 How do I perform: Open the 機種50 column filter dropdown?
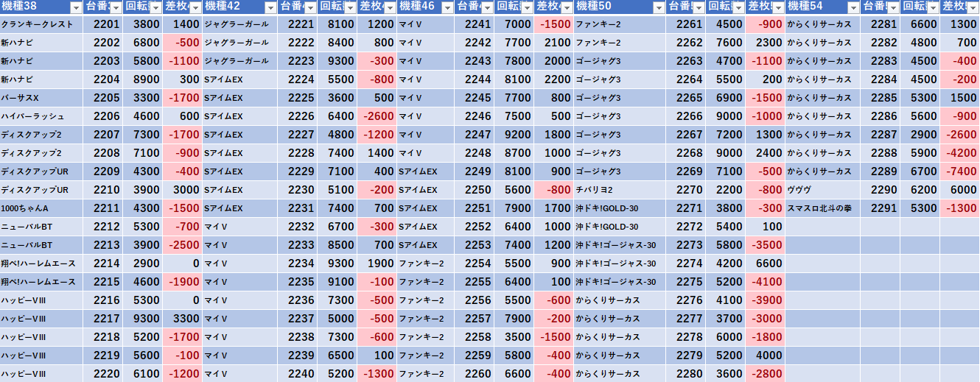click(659, 7)
